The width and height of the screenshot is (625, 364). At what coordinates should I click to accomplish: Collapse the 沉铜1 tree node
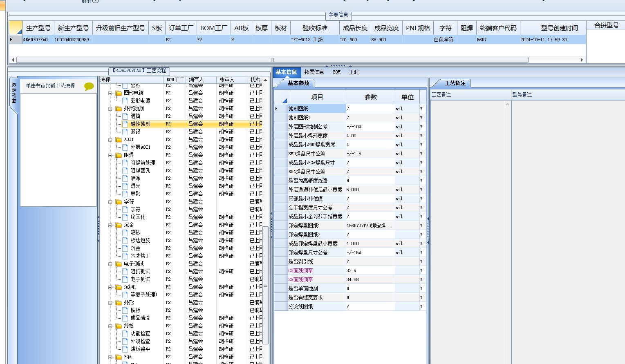pos(110,287)
